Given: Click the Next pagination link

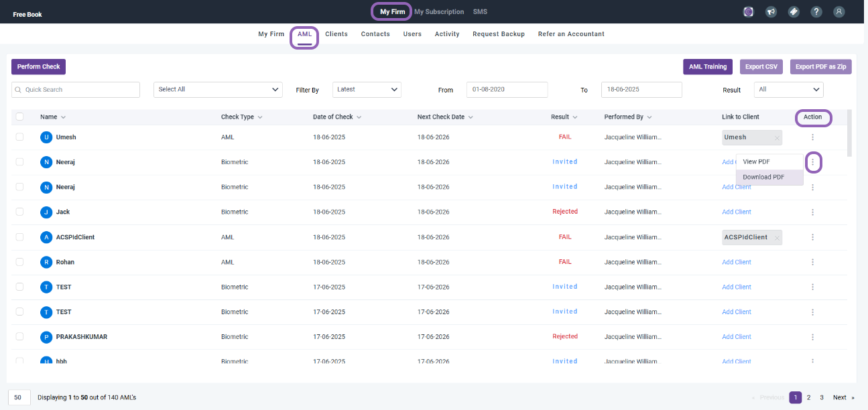Looking at the screenshot, I should point(844,398).
